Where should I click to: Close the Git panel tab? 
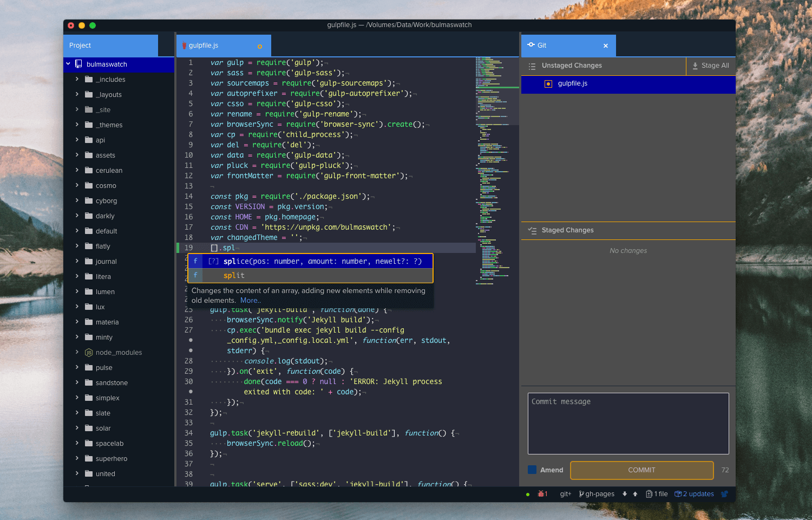[606, 46]
